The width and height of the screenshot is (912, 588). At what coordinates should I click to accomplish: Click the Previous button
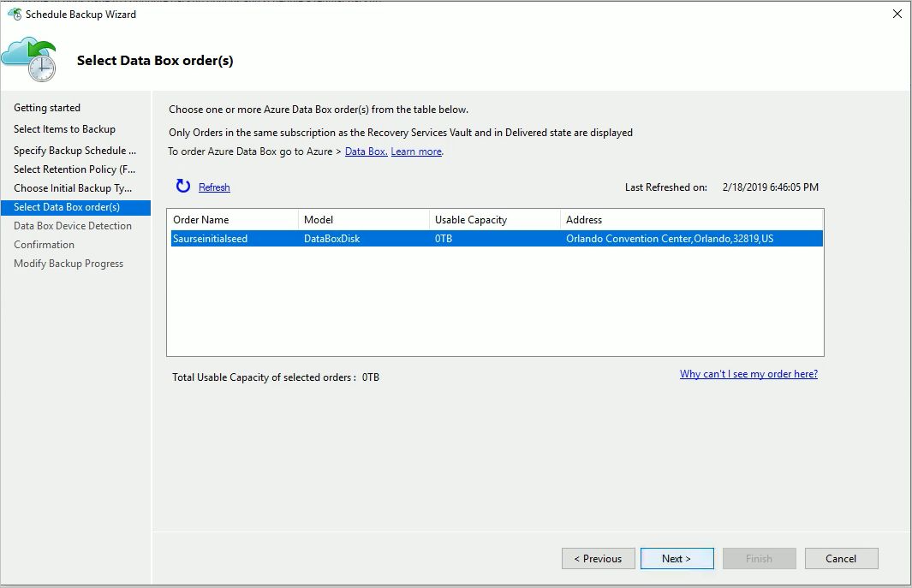(x=598, y=558)
